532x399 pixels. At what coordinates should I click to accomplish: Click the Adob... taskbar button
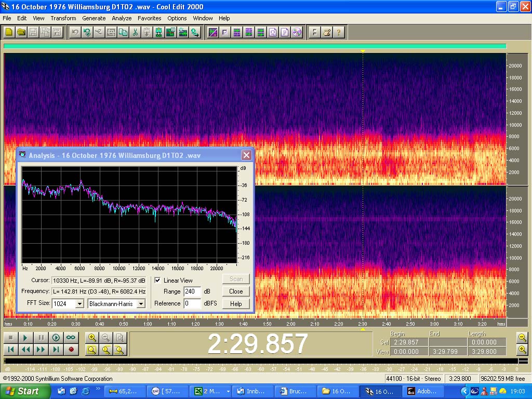[x=422, y=391]
